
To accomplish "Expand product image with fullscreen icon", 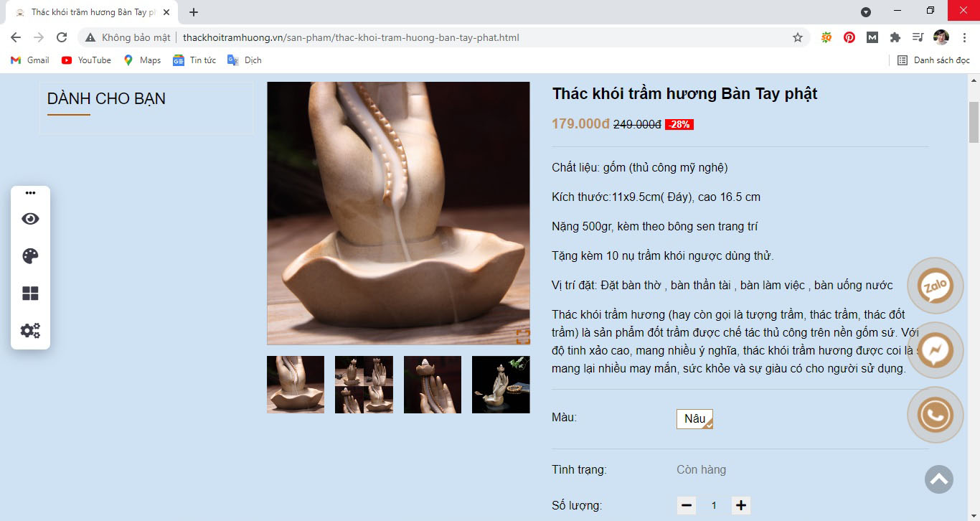I will 523,337.
